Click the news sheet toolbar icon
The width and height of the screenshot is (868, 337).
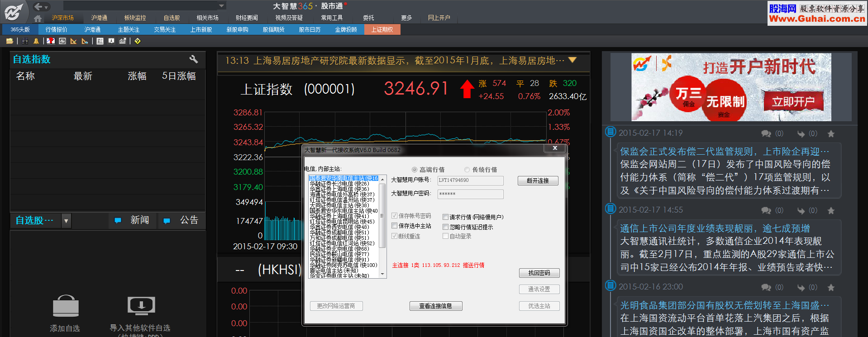pos(100,41)
